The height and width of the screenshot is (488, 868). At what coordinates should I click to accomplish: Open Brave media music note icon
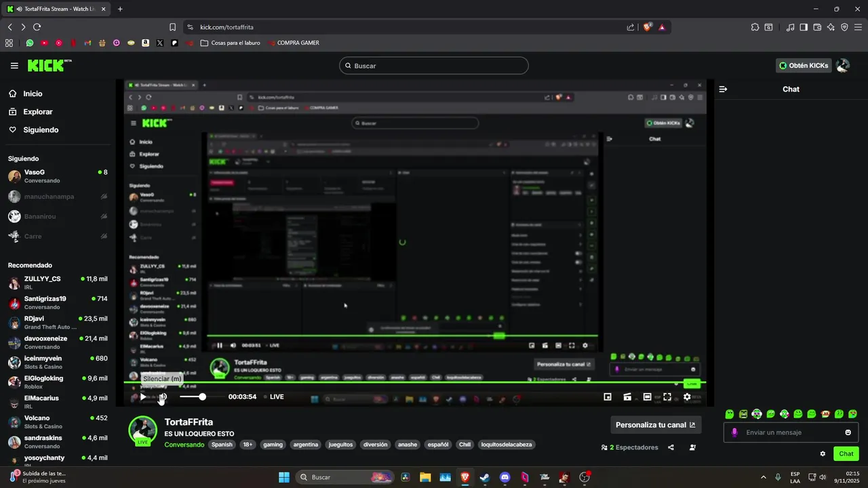tap(790, 27)
